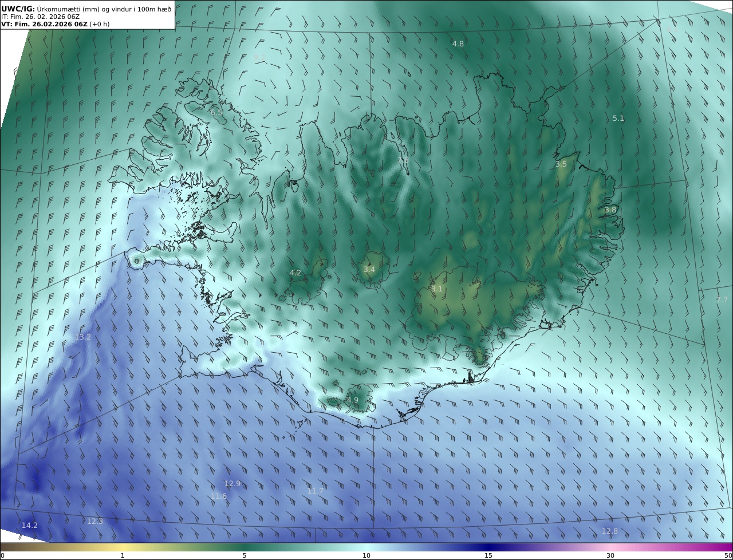Click the faint 7.8 value in north Iceland

coord(403,161)
